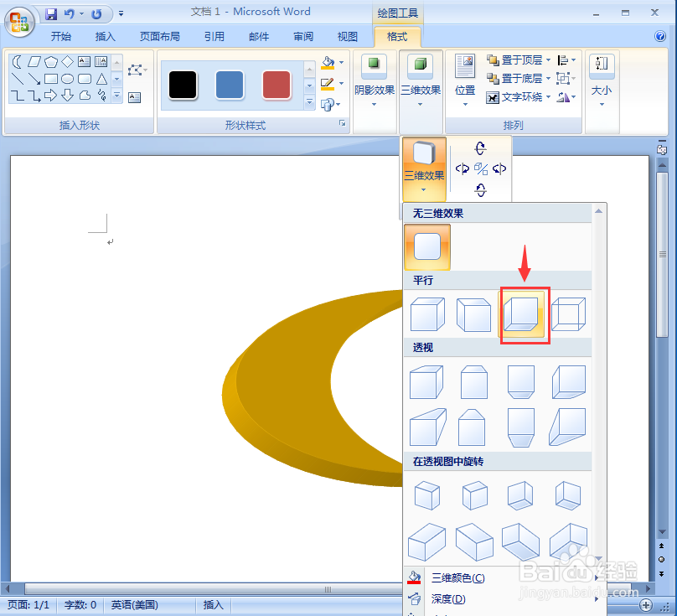Choose the down arrow shape
The height and width of the screenshot is (616, 677).
tap(67, 95)
